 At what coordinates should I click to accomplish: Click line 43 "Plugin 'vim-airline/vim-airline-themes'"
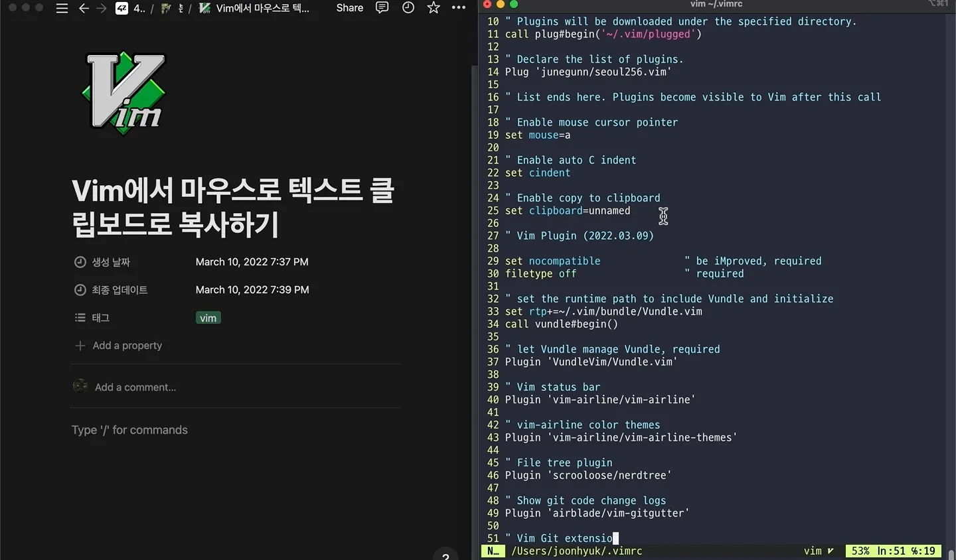point(621,438)
